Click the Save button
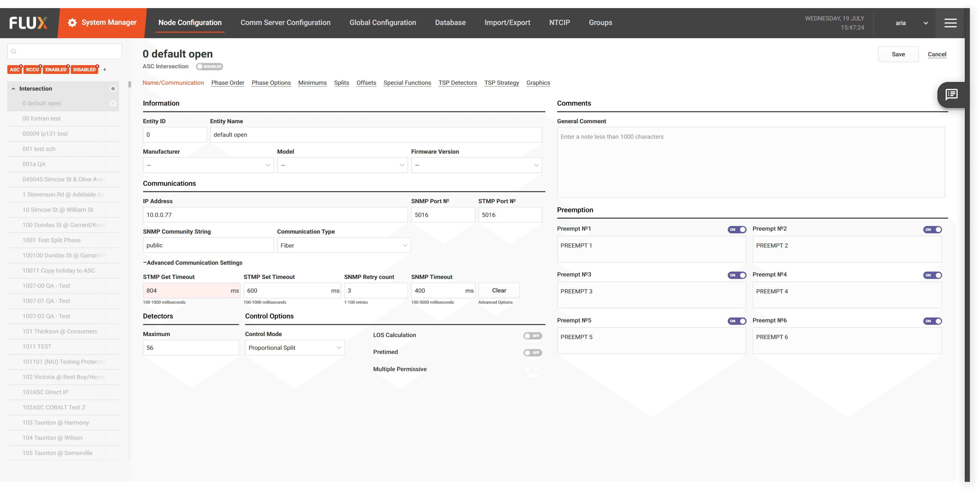The height and width of the screenshot is (494, 980). pos(898,54)
